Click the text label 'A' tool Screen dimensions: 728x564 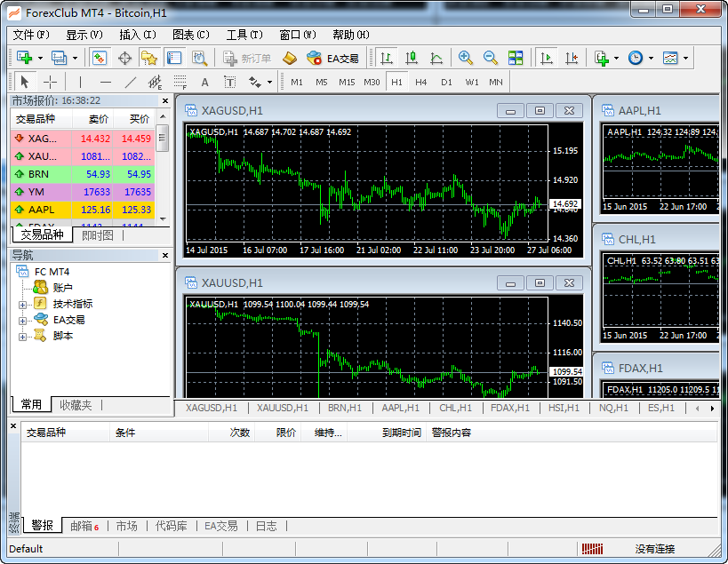(204, 82)
